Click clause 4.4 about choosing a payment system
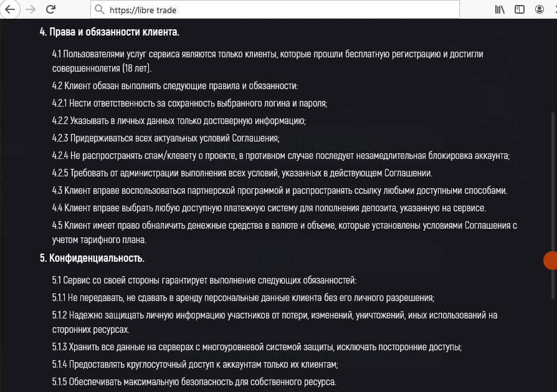Screen dimensions: 557x392 [x=269, y=208]
